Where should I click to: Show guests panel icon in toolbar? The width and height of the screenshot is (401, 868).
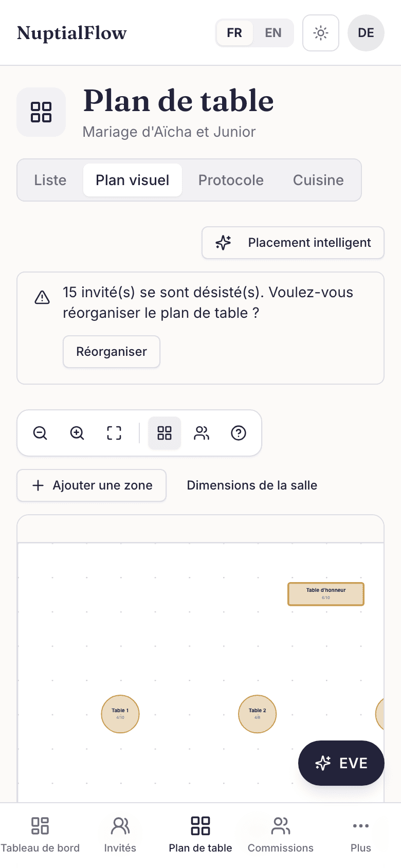tap(202, 433)
